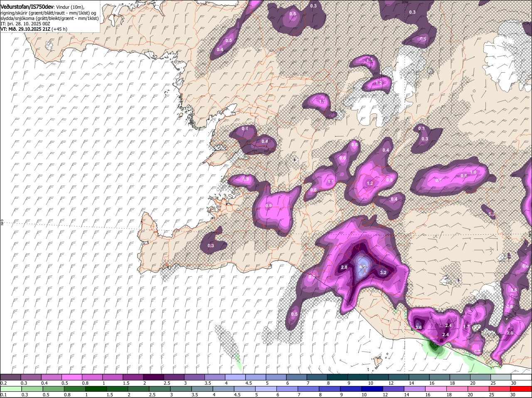Click the upper legend swatch between 20 and 25
The image size is (532, 398).
tap(482, 377)
